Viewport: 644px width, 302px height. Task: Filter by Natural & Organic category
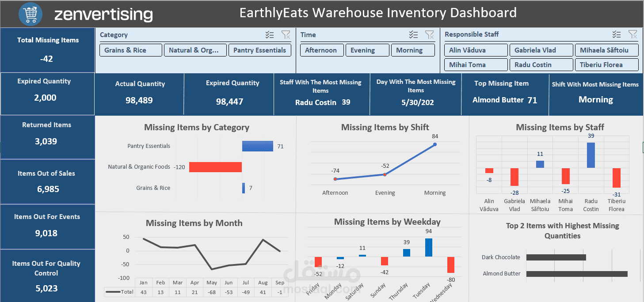click(195, 50)
